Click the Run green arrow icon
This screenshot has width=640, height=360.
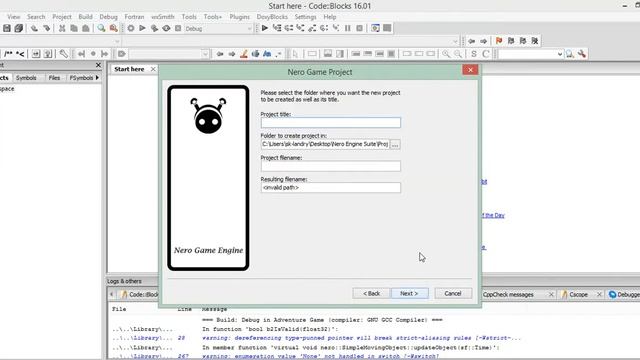(x=142, y=28)
